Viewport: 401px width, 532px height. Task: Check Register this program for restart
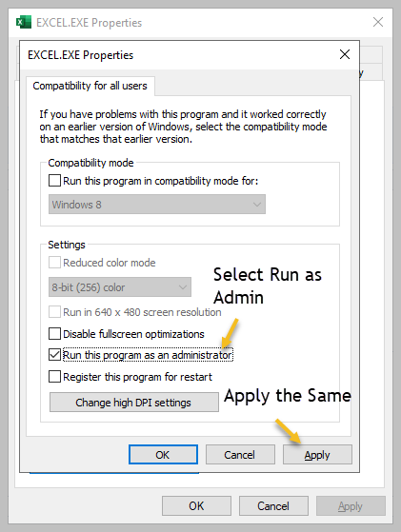(54, 377)
